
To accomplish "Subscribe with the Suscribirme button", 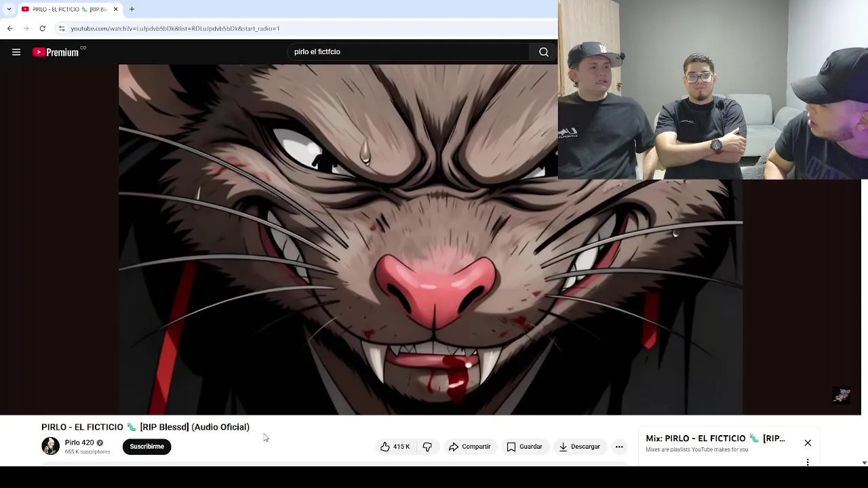I will (x=147, y=447).
